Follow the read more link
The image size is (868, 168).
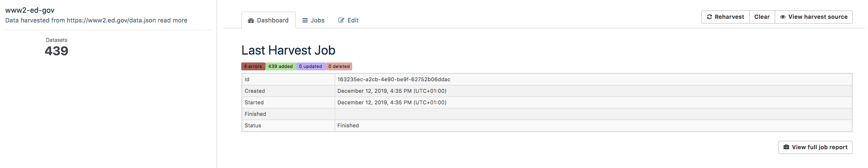[x=172, y=20]
